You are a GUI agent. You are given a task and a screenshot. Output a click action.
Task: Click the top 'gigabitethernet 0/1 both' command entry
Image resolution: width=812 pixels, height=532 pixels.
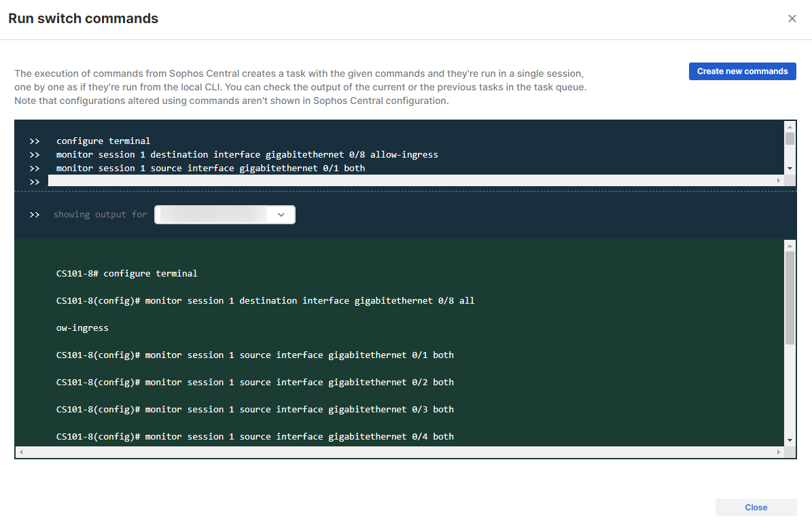pos(211,168)
